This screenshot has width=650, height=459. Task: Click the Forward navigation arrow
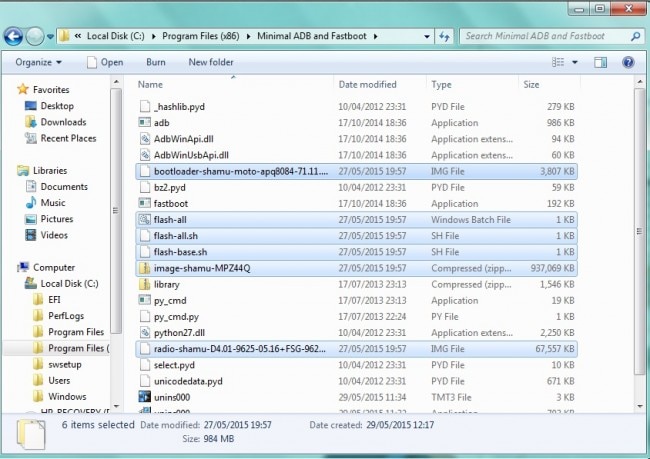(x=35, y=36)
